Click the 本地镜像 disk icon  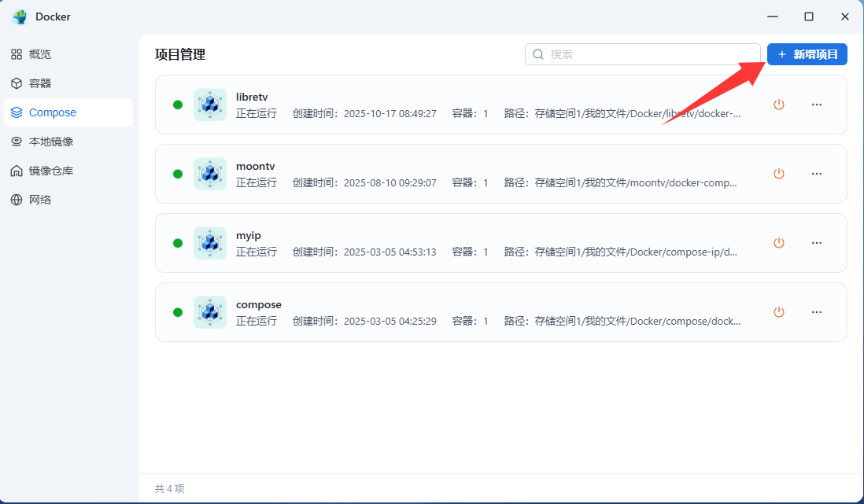(x=17, y=142)
